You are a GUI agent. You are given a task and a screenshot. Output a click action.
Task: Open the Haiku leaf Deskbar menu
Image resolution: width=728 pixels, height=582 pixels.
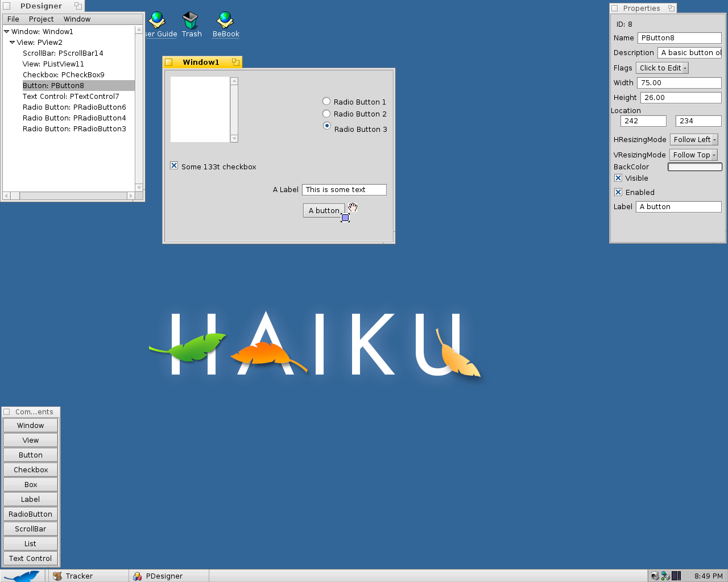pyautogui.click(x=23, y=576)
